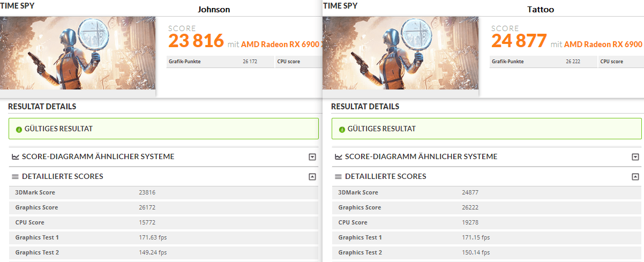Click Grafik-Punkte value 26 222
The image size is (644, 262).
tap(573, 62)
